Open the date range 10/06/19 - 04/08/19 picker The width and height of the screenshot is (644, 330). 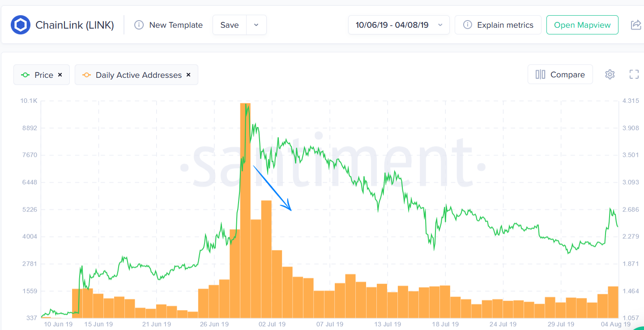[x=399, y=25]
